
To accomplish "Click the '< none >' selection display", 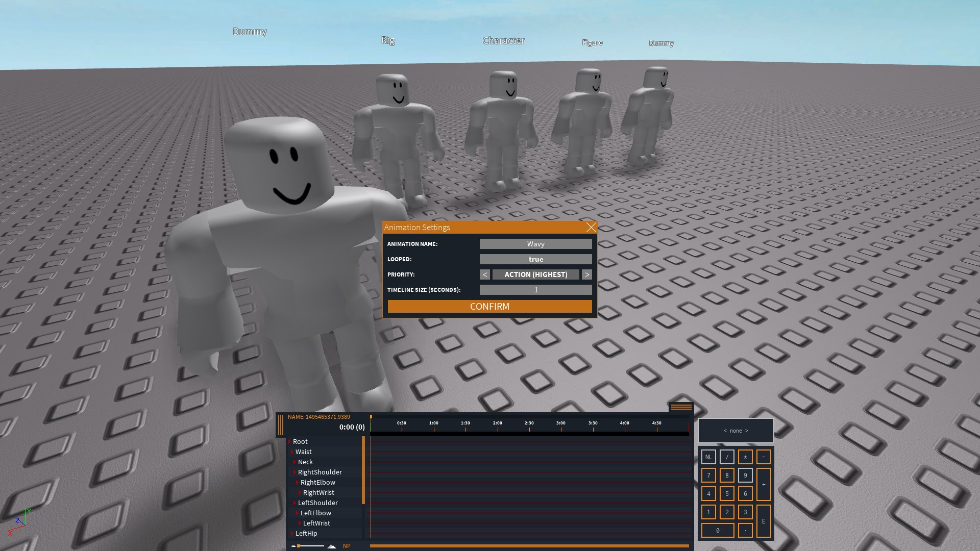I will [736, 431].
